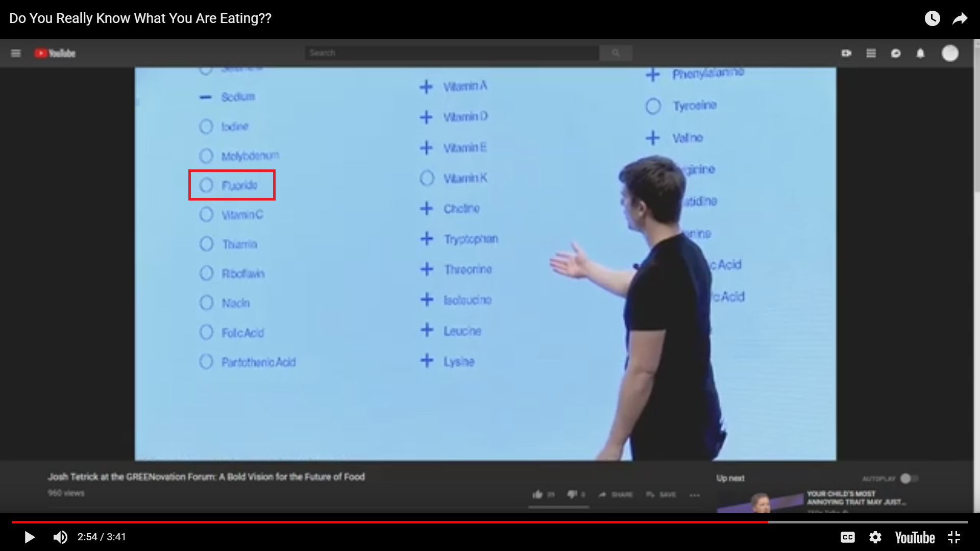Open video on YouTube logo
The image size is (980, 551).
click(x=915, y=537)
